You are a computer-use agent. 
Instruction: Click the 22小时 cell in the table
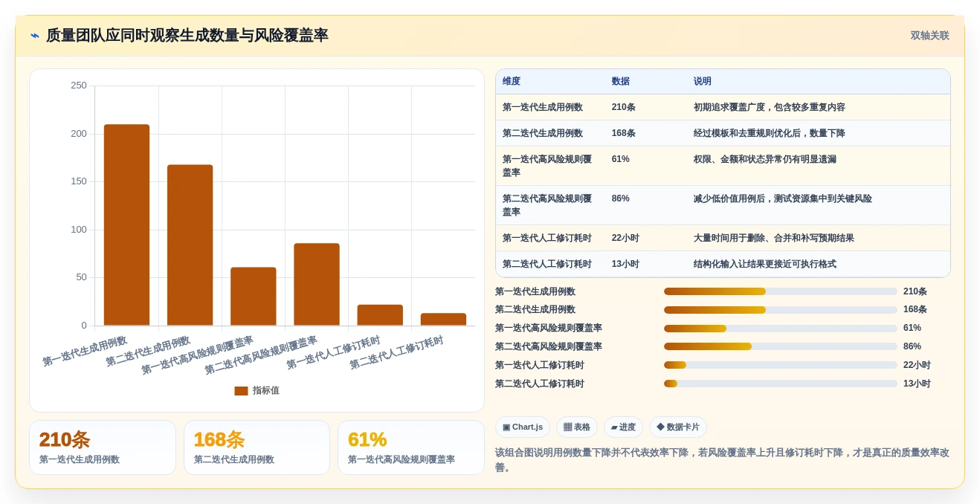click(625, 238)
